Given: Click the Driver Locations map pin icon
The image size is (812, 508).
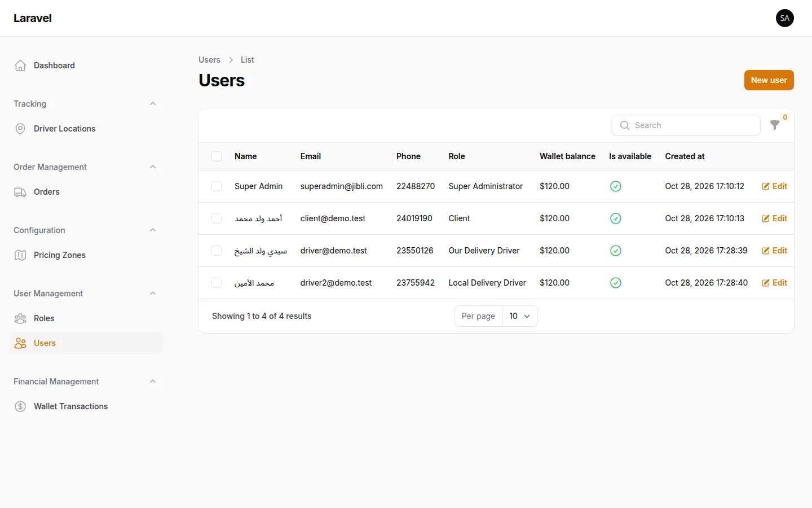Looking at the screenshot, I should 20,129.
